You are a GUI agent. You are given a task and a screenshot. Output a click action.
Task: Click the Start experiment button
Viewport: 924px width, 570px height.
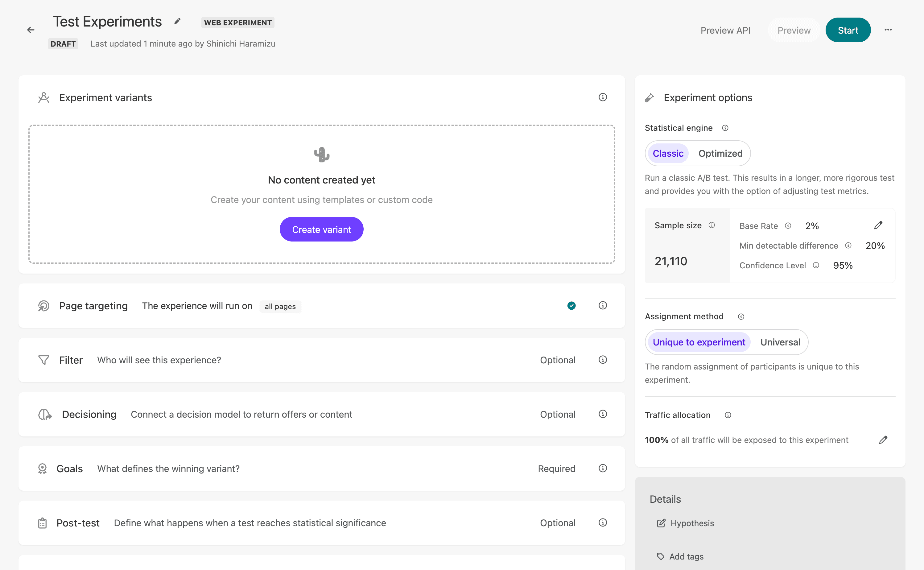[x=848, y=30]
